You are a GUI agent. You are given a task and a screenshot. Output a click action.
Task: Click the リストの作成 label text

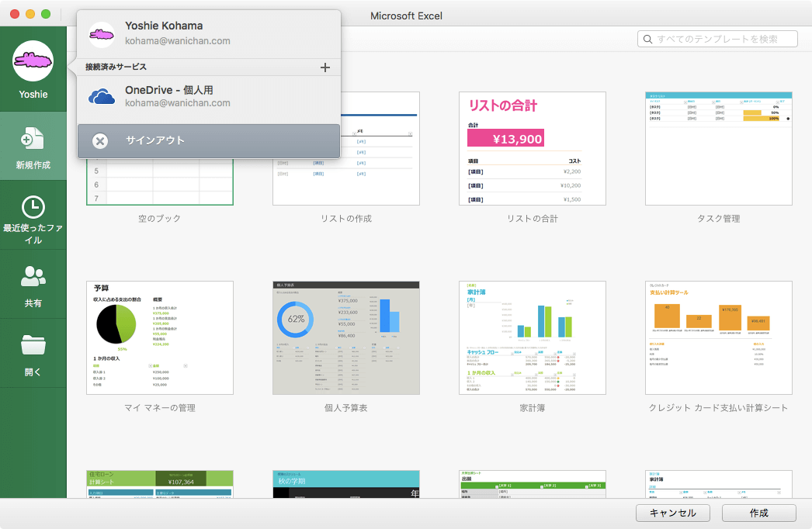tap(346, 219)
